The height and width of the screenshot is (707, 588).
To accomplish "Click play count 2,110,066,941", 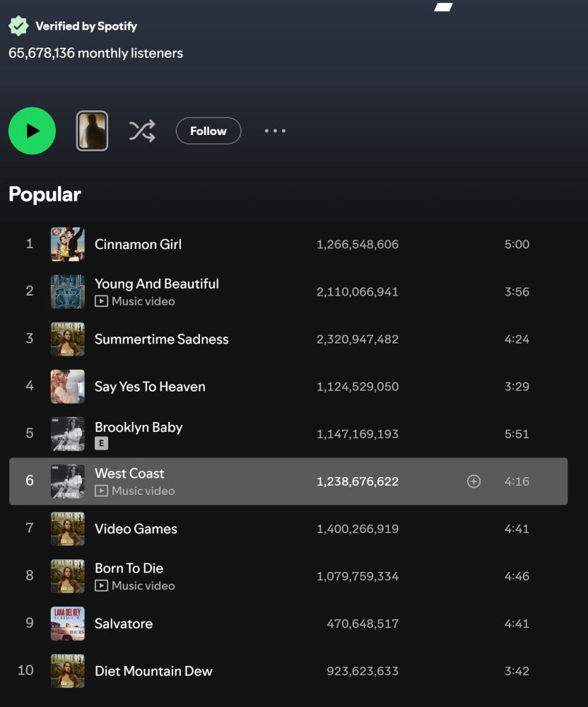I will coord(358,292).
